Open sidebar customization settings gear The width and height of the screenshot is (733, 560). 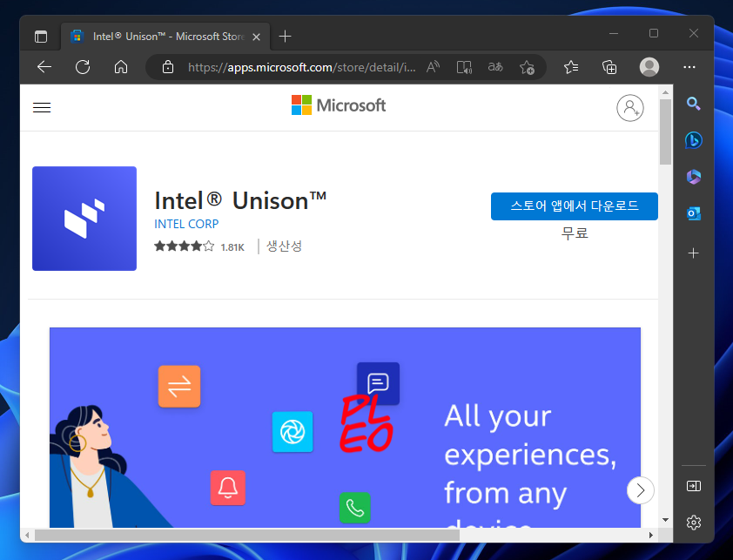694,522
